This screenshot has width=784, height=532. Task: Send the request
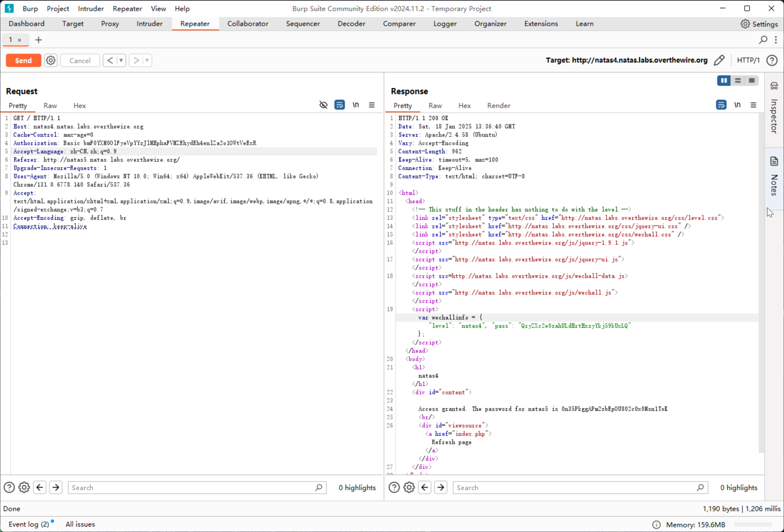pyautogui.click(x=23, y=61)
